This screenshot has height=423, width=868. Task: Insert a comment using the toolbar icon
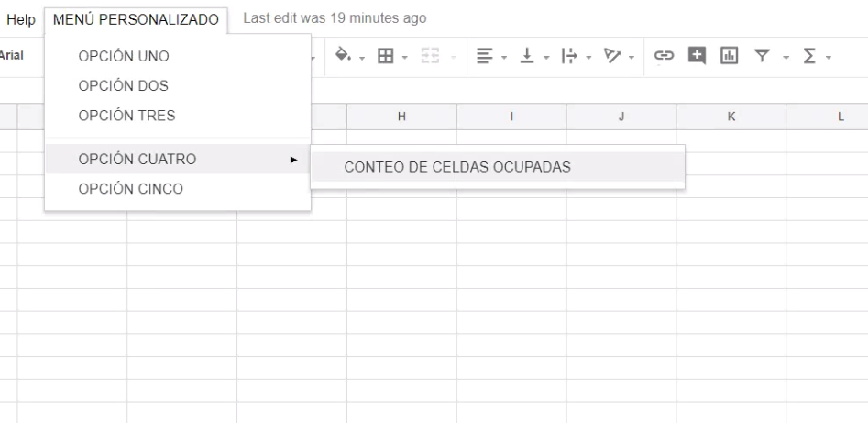698,57
